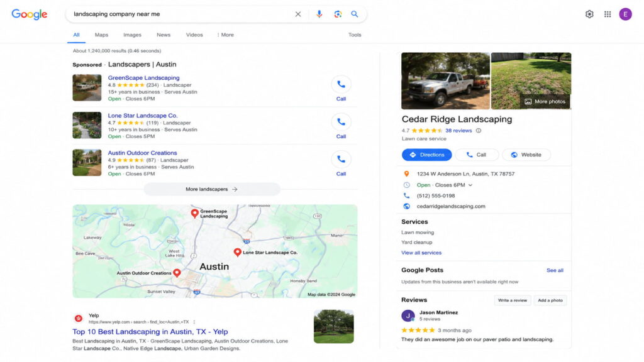Click the Directions button
Image resolution: width=644 pixels, height=362 pixels.
[427, 155]
